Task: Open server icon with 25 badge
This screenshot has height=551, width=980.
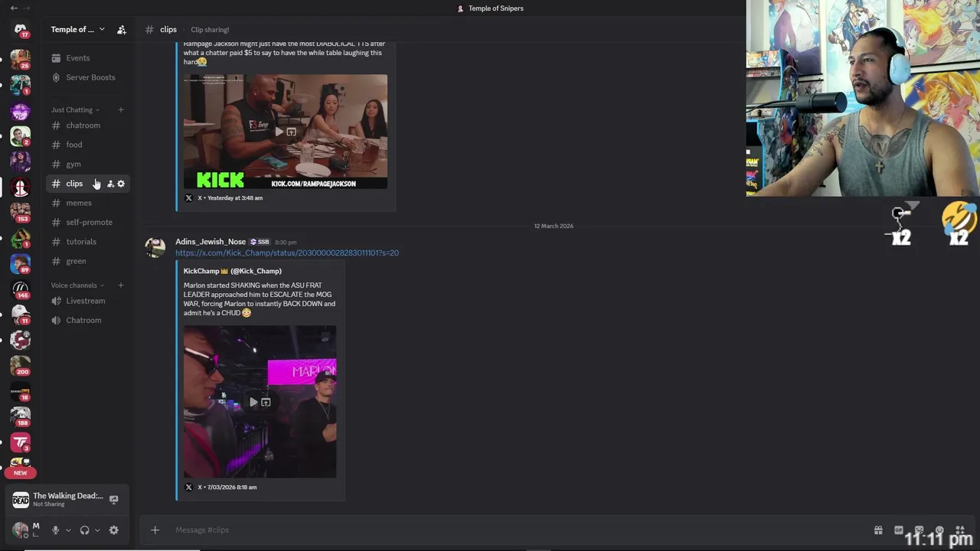Action: tap(20, 59)
